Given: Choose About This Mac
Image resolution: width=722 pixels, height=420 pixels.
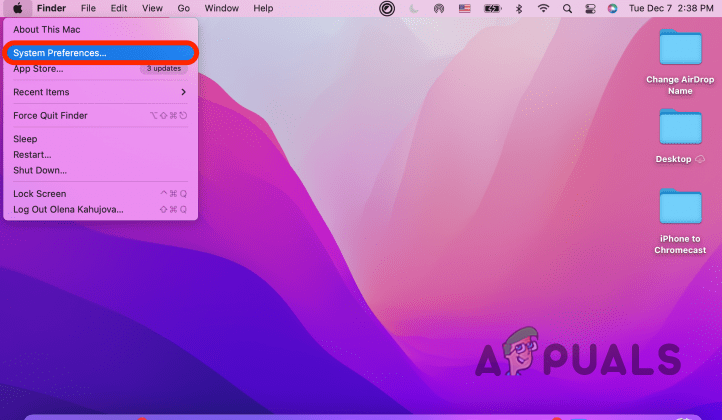Looking at the screenshot, I should (100, 29).
